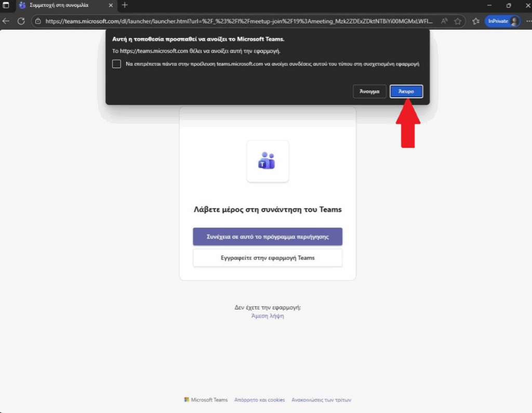Open Read aloud from address bar
The width and height of the screenshot is (532, 413).
pos(445,21)
